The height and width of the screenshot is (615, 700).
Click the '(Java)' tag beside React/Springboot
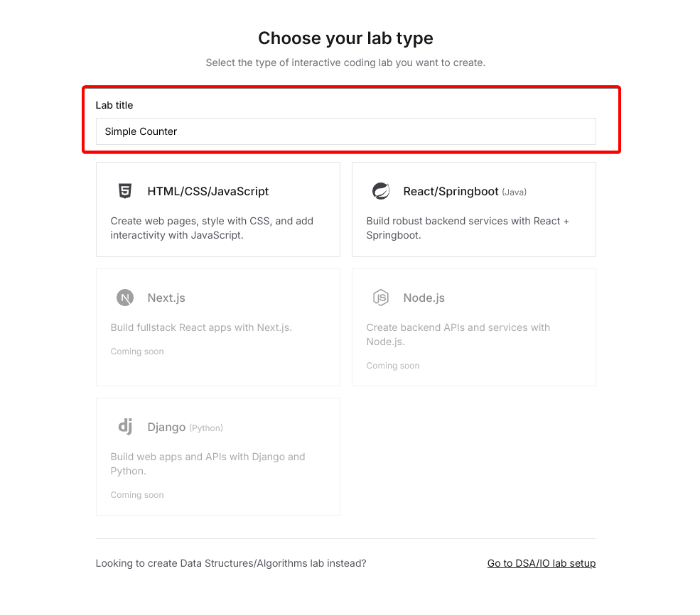[x=515, y=192]
